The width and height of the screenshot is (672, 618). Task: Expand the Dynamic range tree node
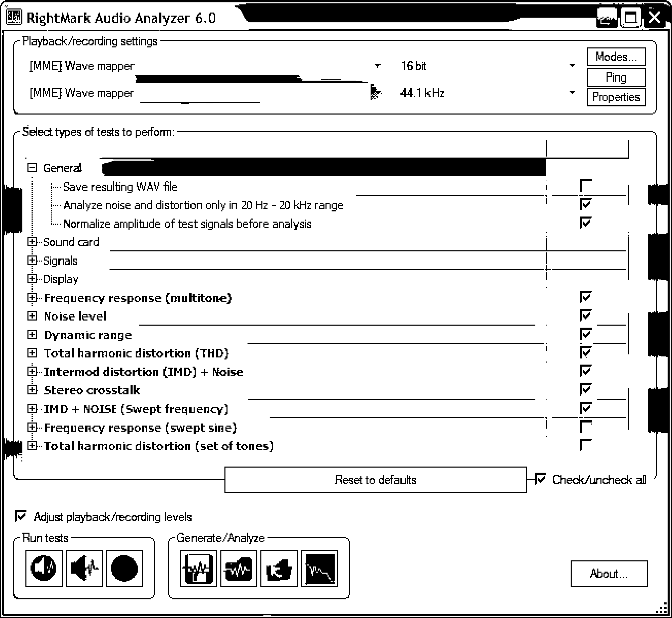point(32,334)
